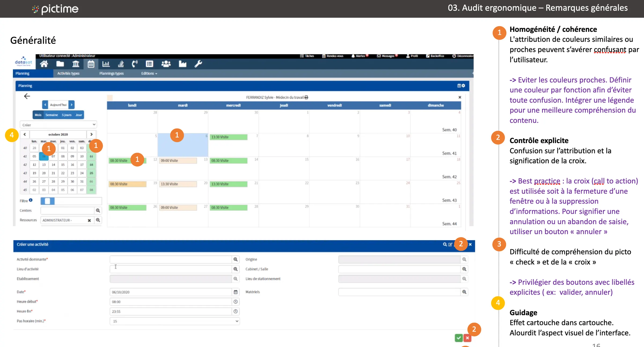Select the institution building toolbar icon
Viewport: 644px width, 347px height.
pos(76,64)
